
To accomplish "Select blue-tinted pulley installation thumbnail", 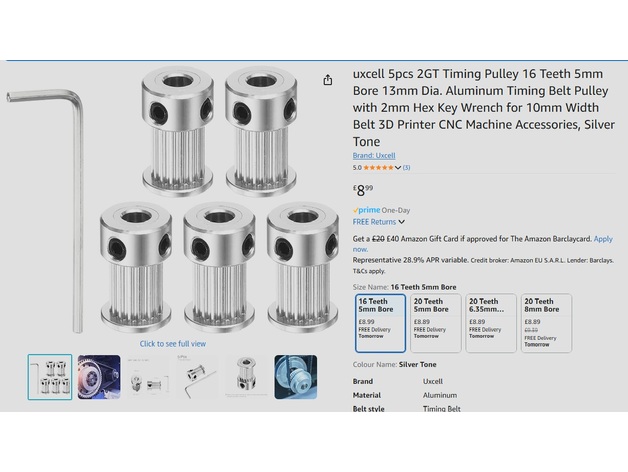I will click(x=296, y=377).
